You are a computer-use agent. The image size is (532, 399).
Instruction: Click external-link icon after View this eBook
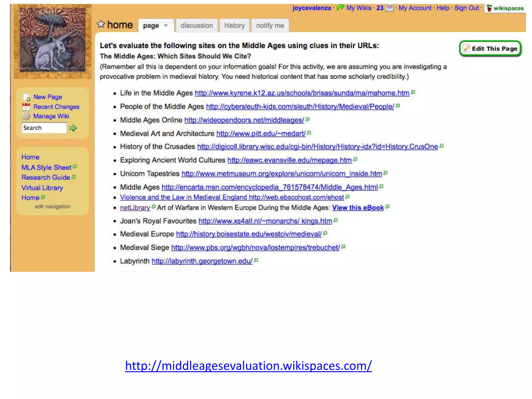click(387, 207)
